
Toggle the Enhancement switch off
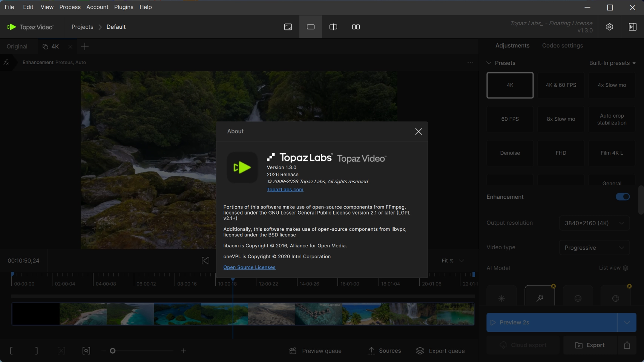pyautogui.click(x=623, y=197)
